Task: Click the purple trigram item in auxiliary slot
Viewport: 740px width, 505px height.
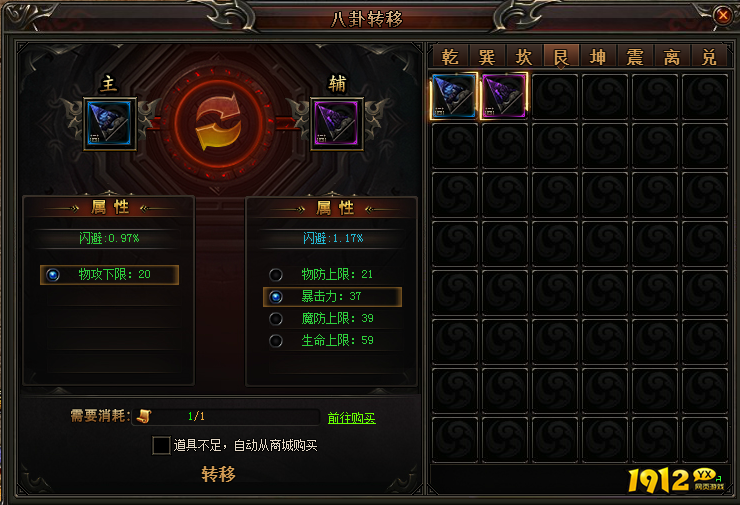Action: (336, 124)
